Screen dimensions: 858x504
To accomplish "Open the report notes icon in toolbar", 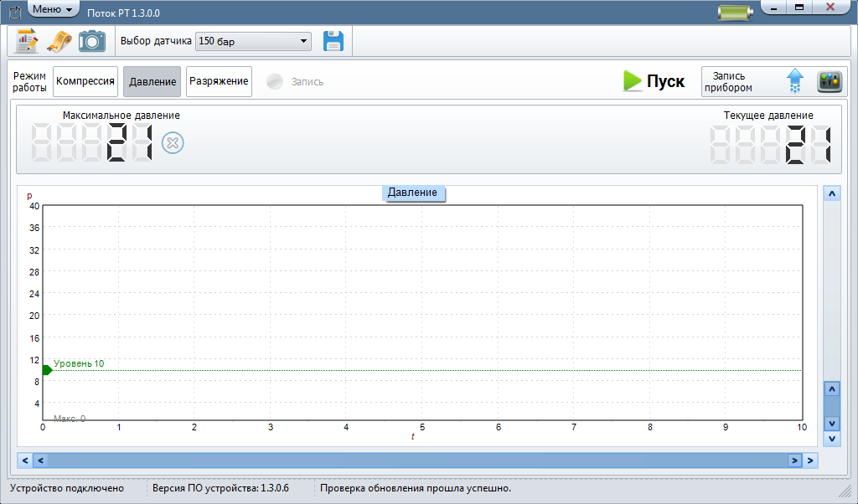I will (x=27, y=41).
